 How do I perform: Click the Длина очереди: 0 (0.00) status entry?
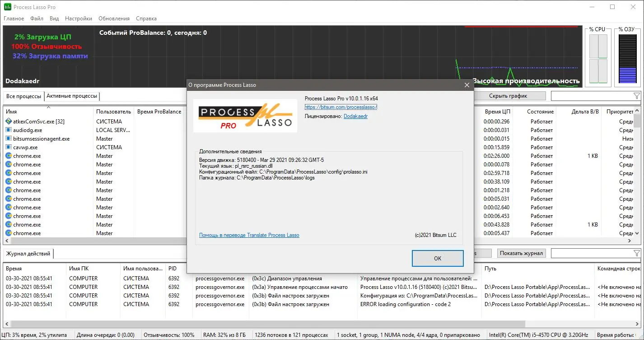(x=106, y=335)
